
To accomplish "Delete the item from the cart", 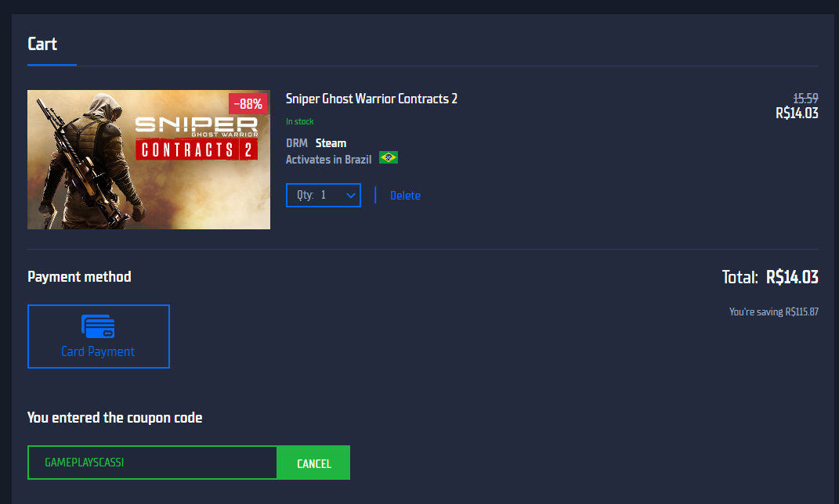I will click(x=405, y=196).
